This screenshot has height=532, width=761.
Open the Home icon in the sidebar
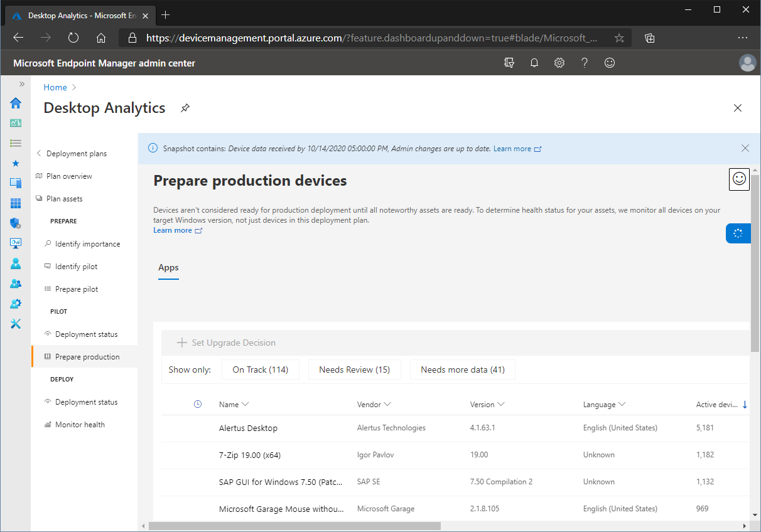16,104
